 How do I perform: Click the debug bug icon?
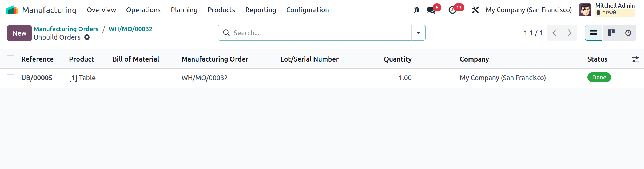[x=416, y=10]
